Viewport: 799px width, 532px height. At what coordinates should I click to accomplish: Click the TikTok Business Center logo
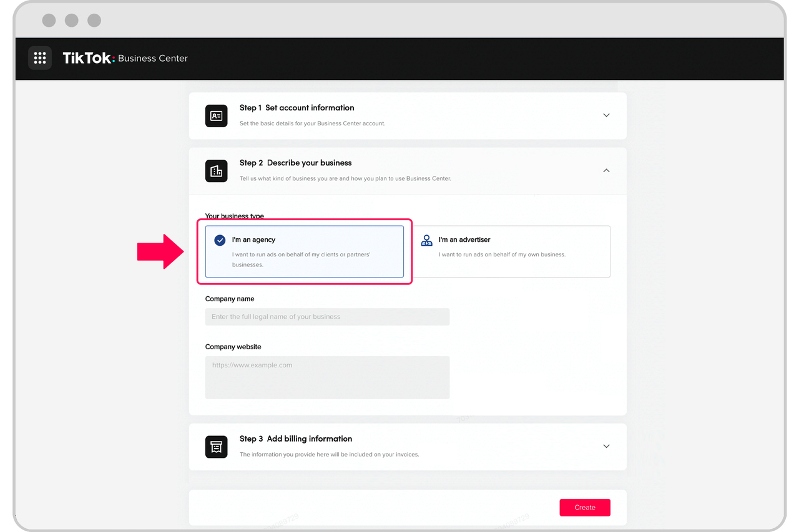tap(125, 58)
